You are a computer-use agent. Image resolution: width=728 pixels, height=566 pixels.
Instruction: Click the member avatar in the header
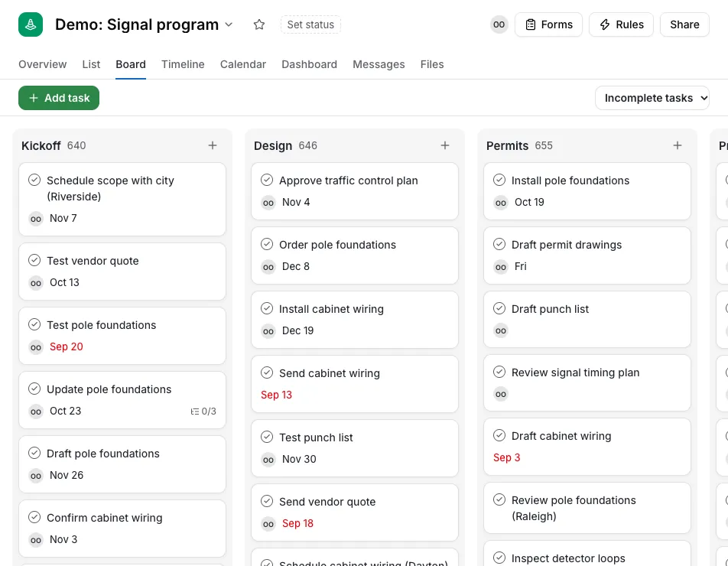point(499,24)
